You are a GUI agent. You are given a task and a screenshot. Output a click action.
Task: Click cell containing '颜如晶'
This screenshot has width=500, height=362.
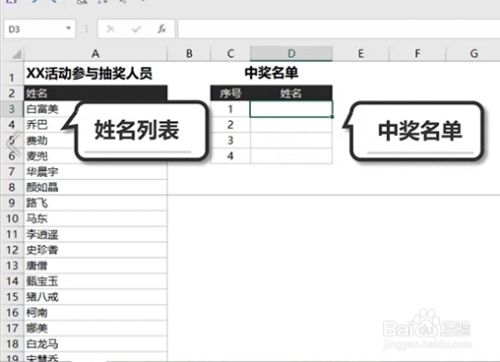(x=96, y=187)
